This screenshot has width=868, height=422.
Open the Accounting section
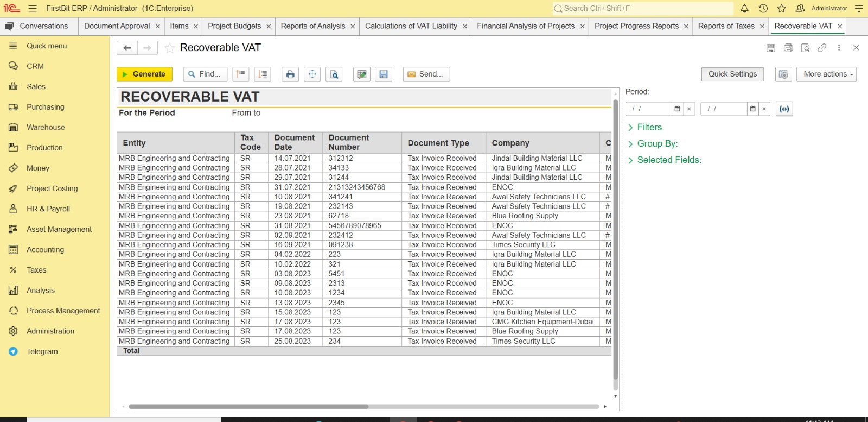point(45,250)
